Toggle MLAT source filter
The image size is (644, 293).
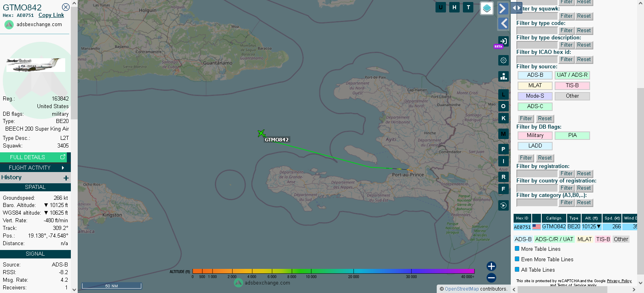(535, 86)
